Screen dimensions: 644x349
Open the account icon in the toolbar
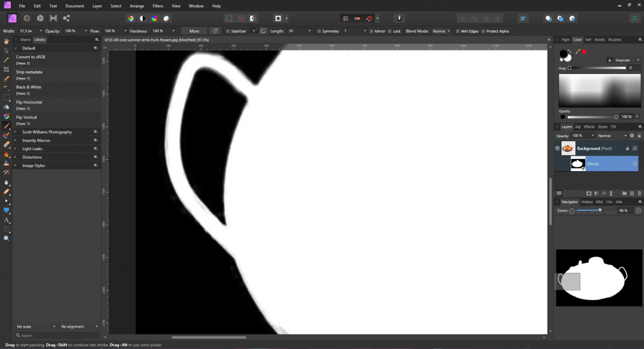pyautogui.click(x=635, y=18)
